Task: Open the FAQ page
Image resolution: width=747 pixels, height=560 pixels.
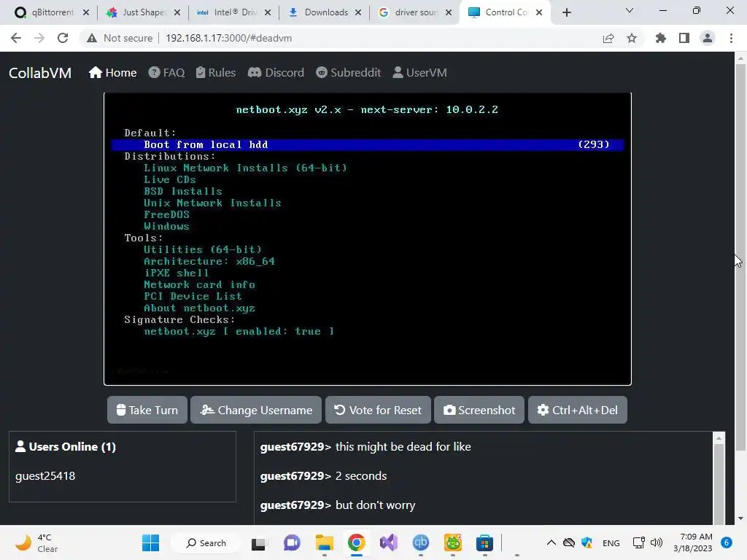Action: coord(167,73)
